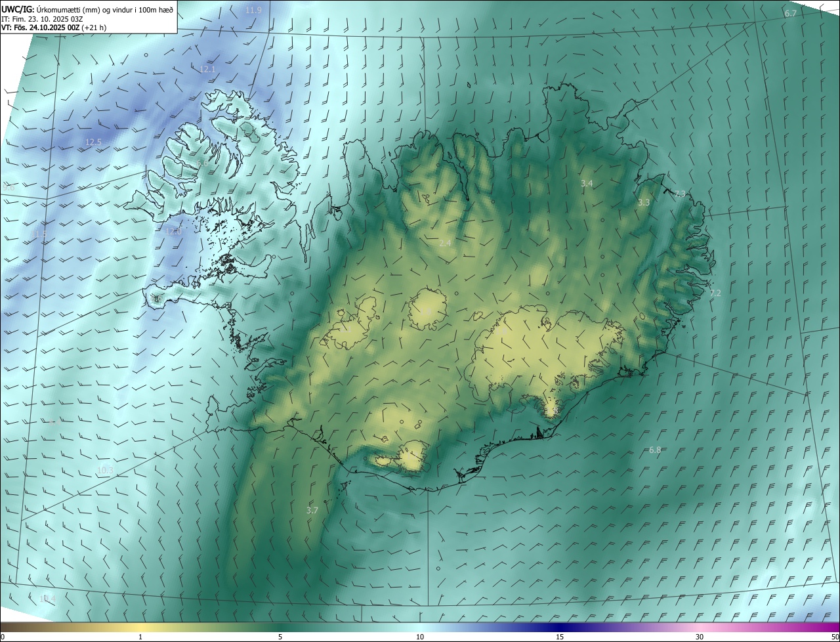Click the 12.5 value label
This screenshot has width=840, height=642.
[x=93, y=142]
